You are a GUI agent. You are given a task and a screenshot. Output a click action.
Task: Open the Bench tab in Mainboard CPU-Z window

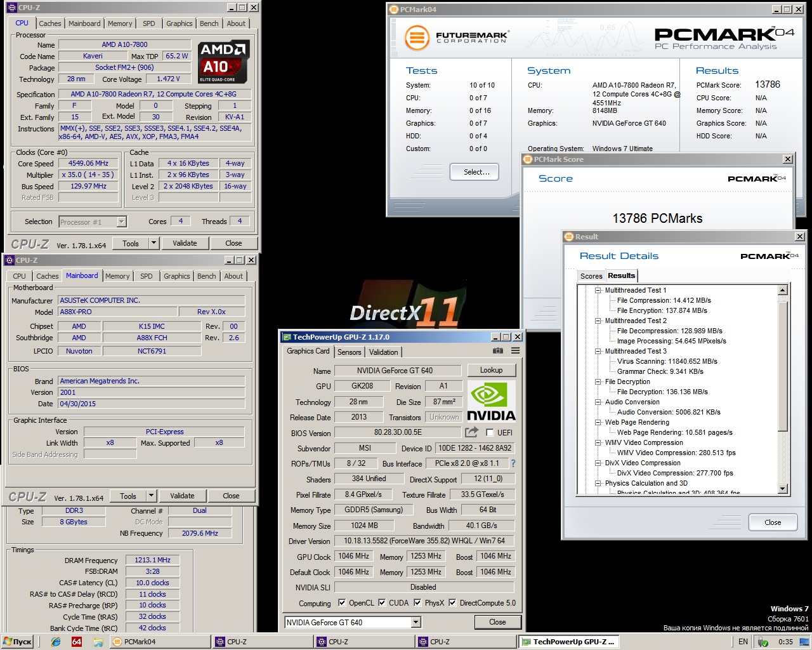pos(206,276)
